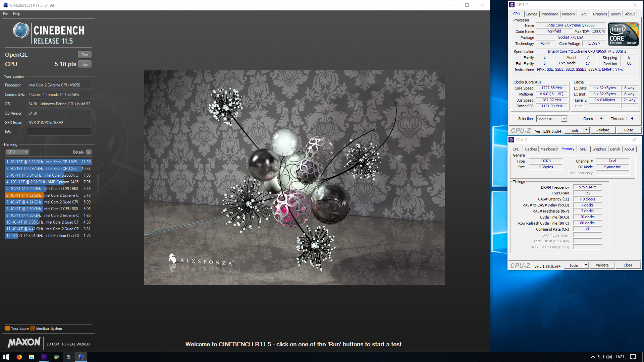
Task: Open Bench tab in top CPU-Z window
Action: [615, 14]
